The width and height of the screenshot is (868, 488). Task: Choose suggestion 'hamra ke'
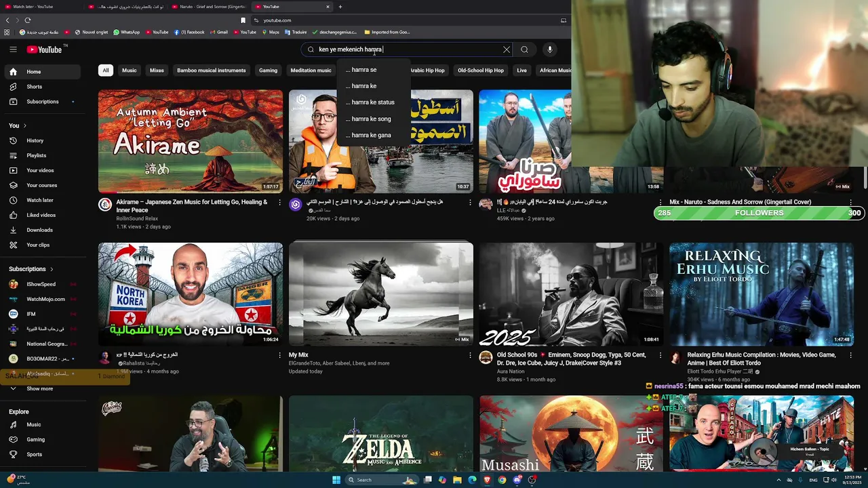pyautogui.click(x=373, y=86)
